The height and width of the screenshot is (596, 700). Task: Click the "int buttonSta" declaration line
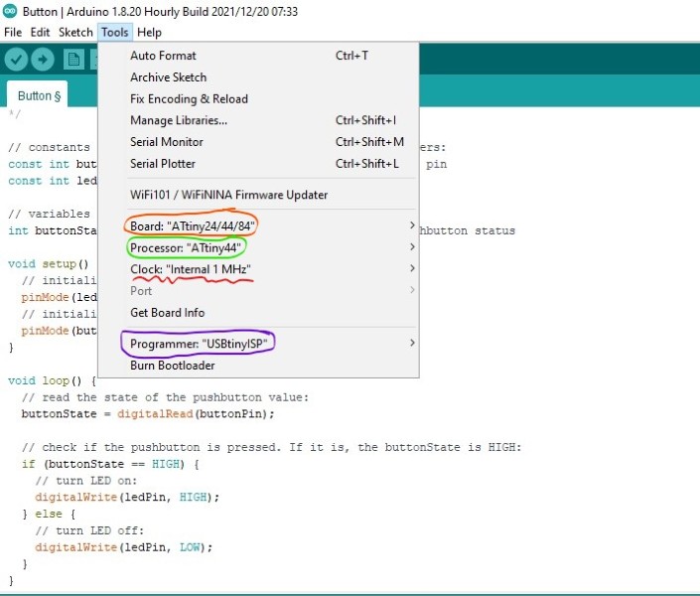(x=53, y=230)
